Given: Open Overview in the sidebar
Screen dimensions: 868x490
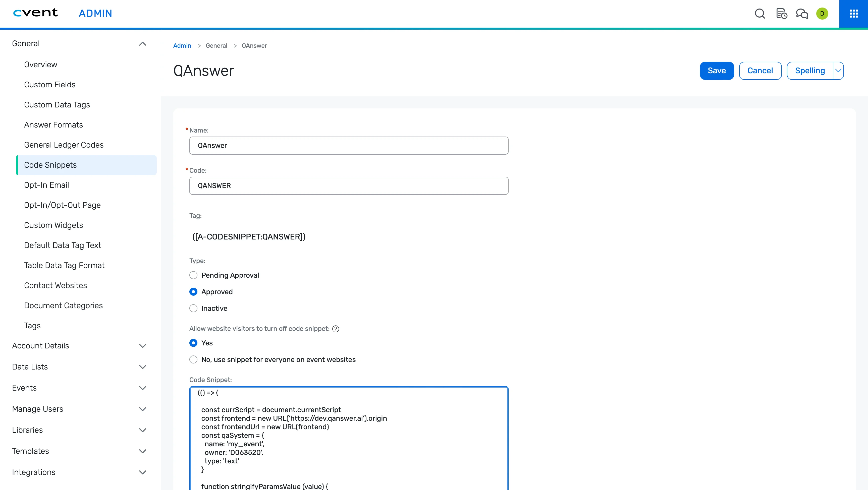Looking at the screenshot, I should pos(40,64).
